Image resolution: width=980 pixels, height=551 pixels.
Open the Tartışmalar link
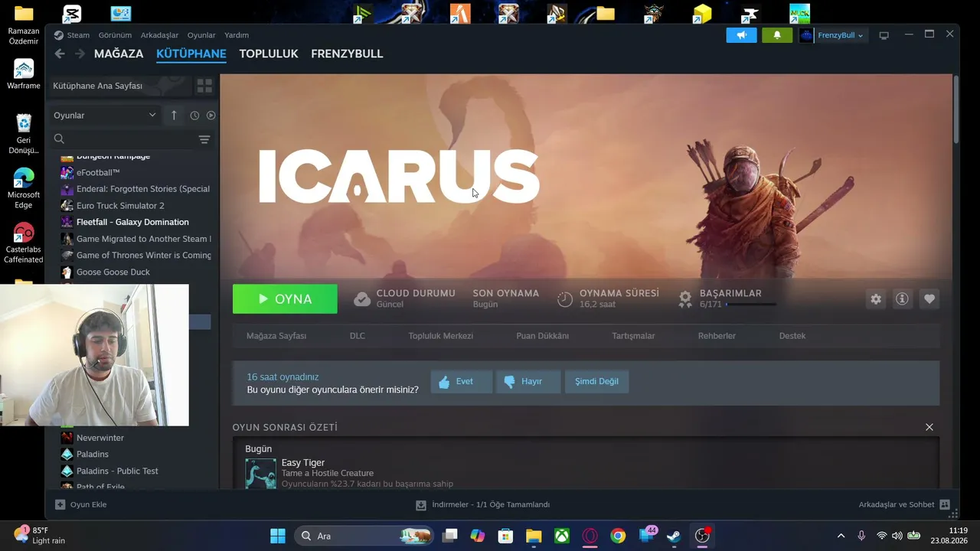point(633,336)
